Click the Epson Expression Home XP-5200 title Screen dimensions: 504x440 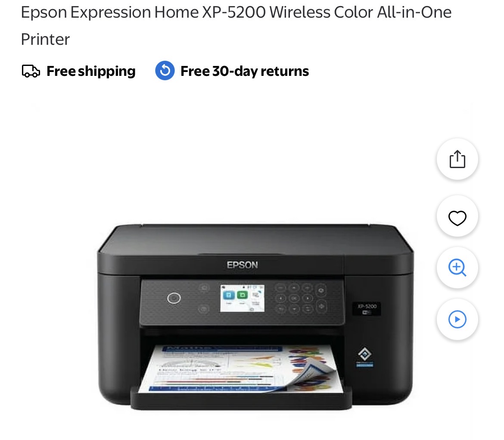[x=236, y=26]
